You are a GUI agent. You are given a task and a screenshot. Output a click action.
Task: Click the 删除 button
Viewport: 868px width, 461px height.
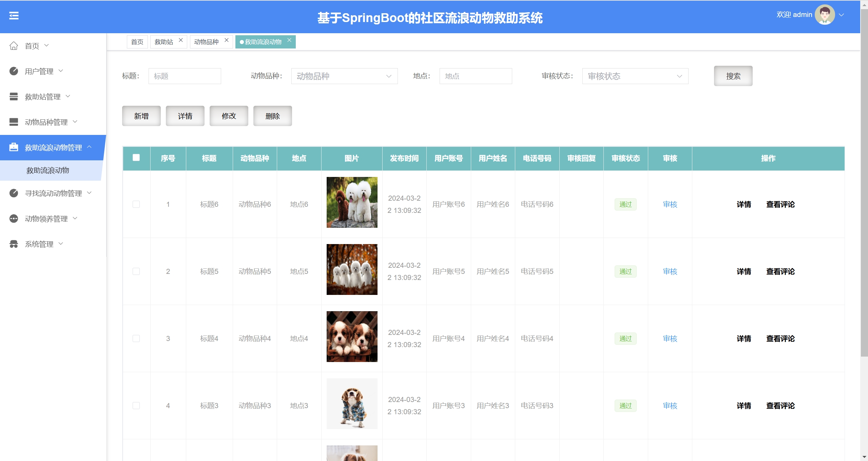coord(273,116)
